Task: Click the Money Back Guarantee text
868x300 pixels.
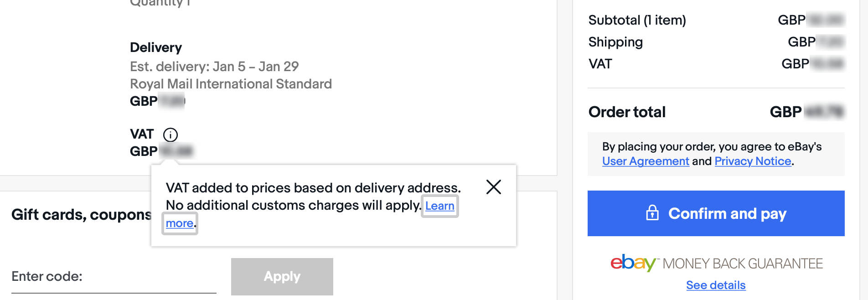Action: point(743,264)
